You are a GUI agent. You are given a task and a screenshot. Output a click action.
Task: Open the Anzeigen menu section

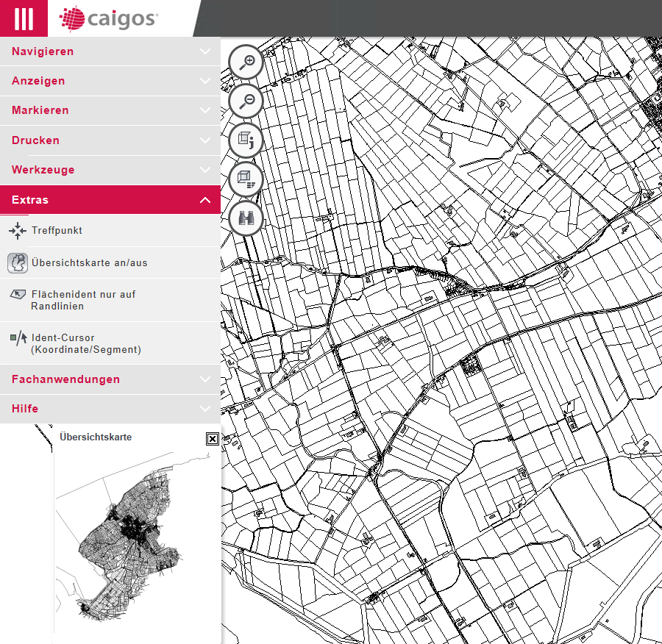coord(38,81)
